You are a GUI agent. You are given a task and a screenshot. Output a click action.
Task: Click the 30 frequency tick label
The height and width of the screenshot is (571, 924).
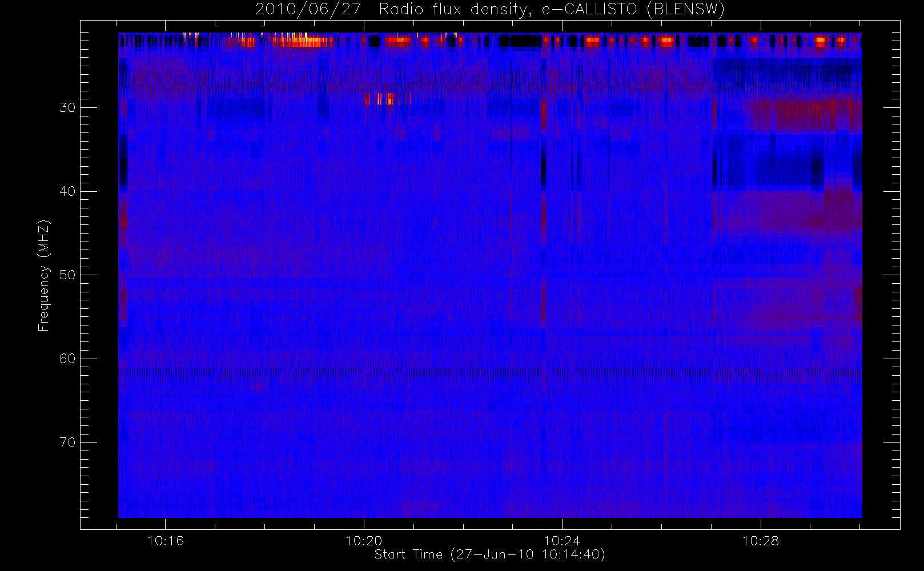tap(67, 108)
